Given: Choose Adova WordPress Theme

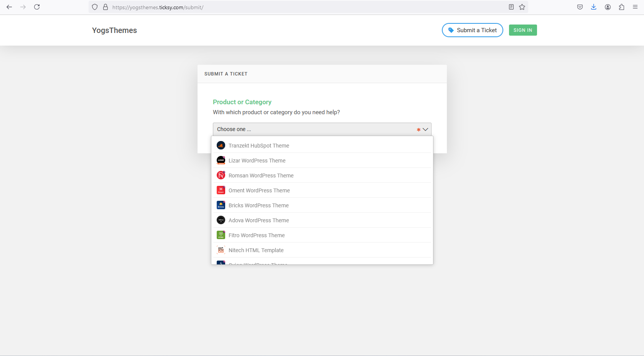Looking at the screenshot, I should tap(322, 220).
